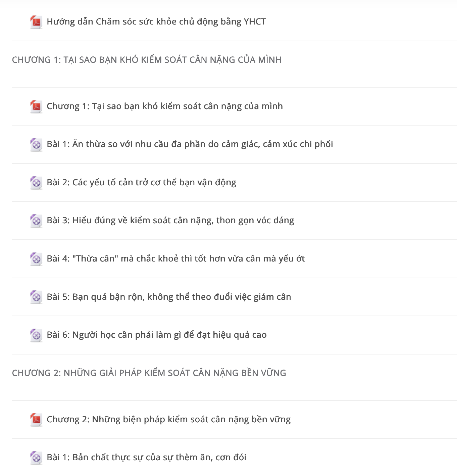This screenshot has height=476, width=457.
Task: Open the Chương 2: Những biện pháp kiểm soát document
Action: click(x=169, y=420)
